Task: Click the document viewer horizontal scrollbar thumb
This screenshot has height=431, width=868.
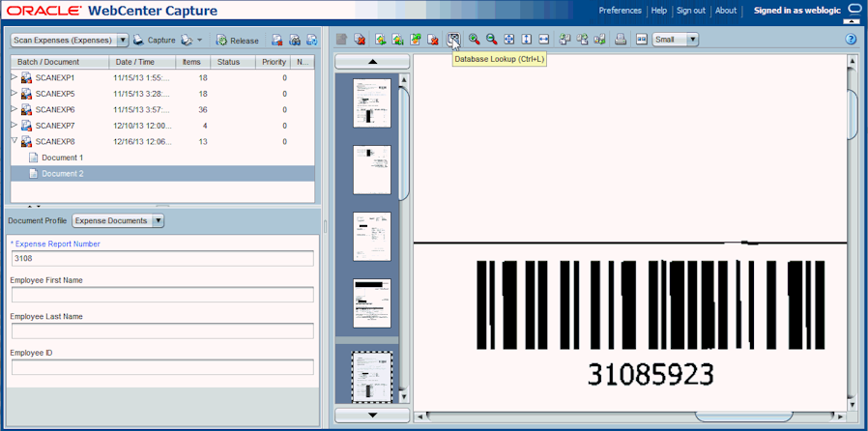Action: (x=743, y=417)
